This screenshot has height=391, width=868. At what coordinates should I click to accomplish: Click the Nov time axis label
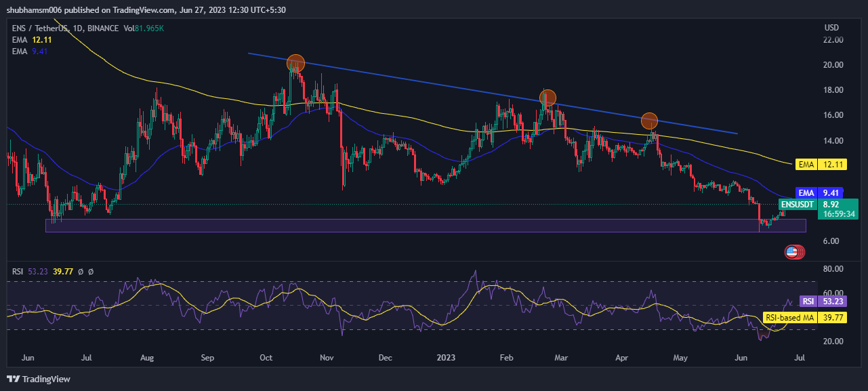pyautogui.click(x=327, y=356)
